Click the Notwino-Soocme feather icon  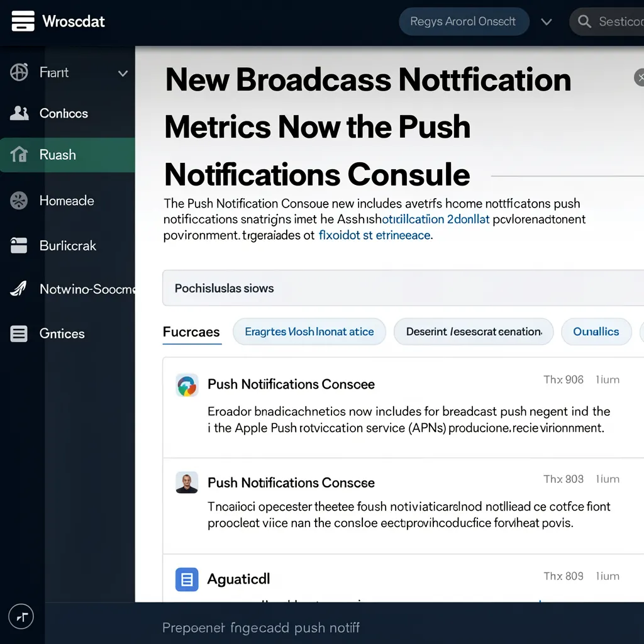tap(18, 289)
